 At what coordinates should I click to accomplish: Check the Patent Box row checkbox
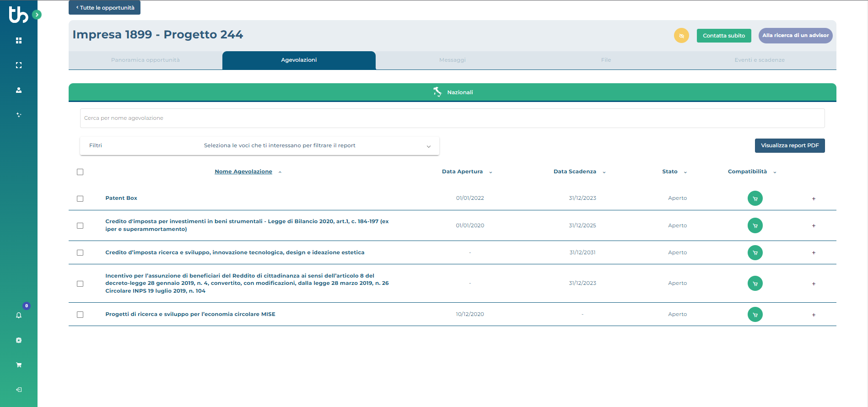(80, 198)
